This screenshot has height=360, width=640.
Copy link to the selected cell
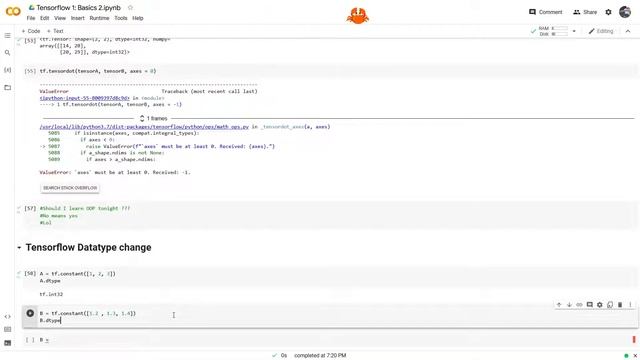click(x=580, y=305)
